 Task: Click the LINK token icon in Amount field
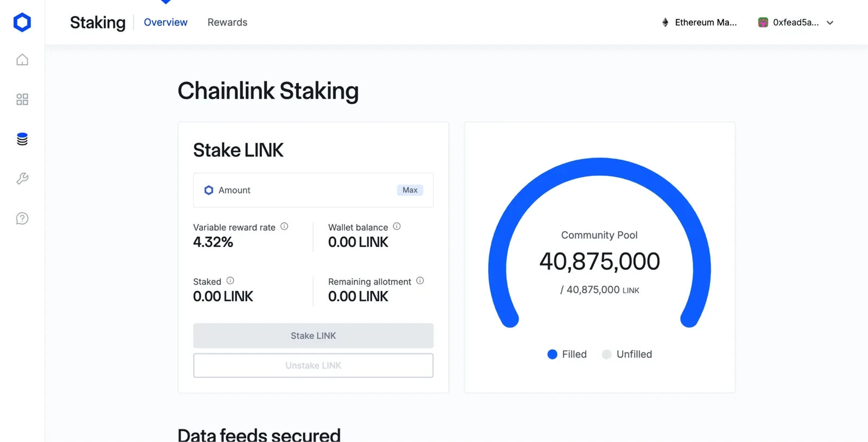209,190
